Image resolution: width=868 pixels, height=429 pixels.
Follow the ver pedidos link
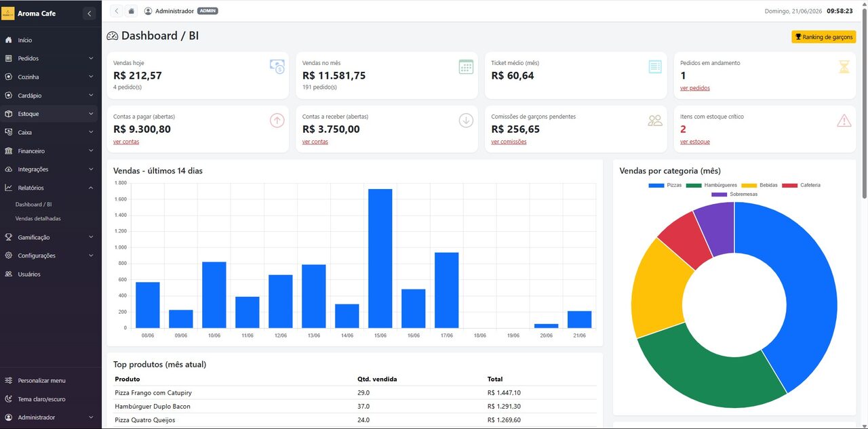695,88
